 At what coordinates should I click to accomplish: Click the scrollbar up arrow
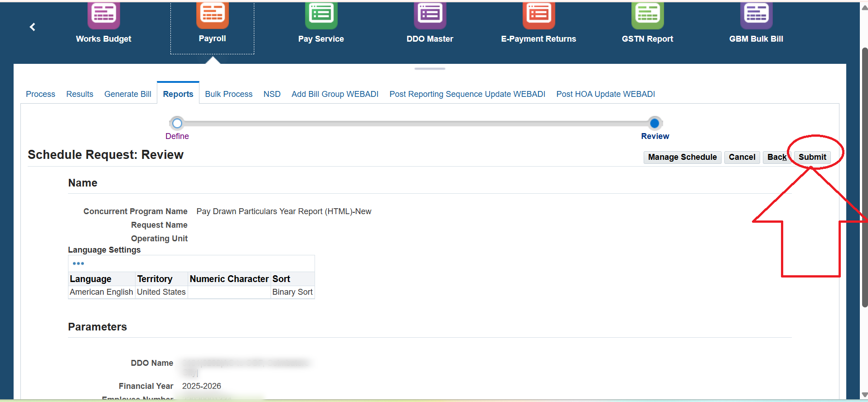pos(864,7)
